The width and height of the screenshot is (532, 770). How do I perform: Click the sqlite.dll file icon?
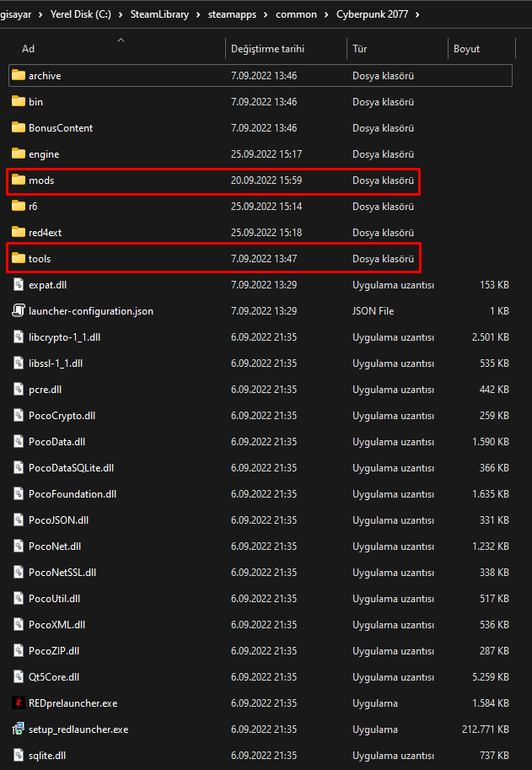[19, 755]
